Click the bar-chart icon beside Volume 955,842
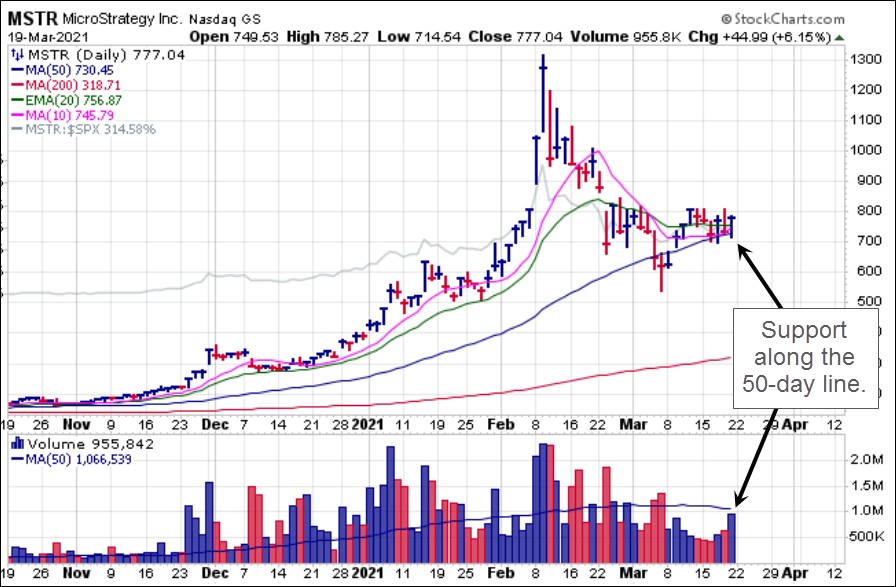Viewport: 896px width, 587px height. [x=18, y=444]
